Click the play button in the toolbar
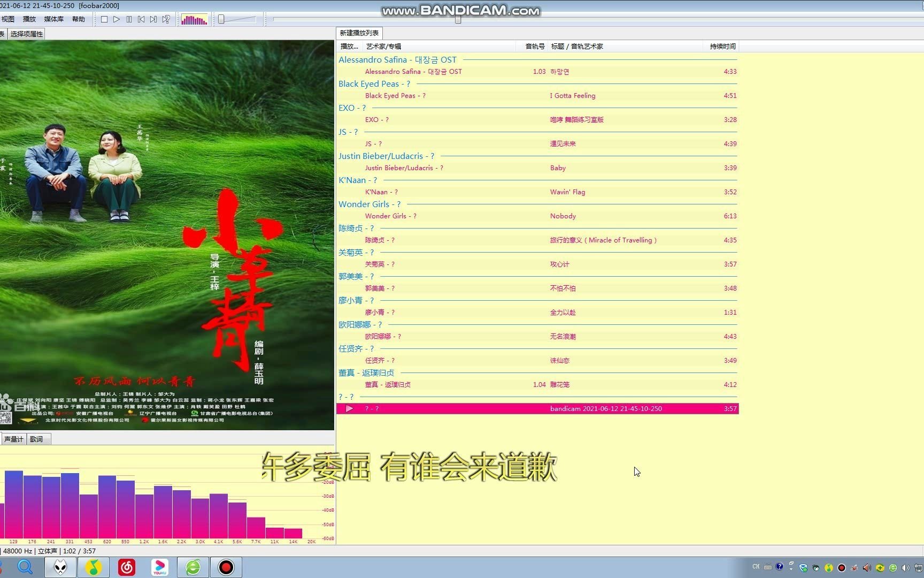Screen dimensions: 924x578 (x=117, y=19)
